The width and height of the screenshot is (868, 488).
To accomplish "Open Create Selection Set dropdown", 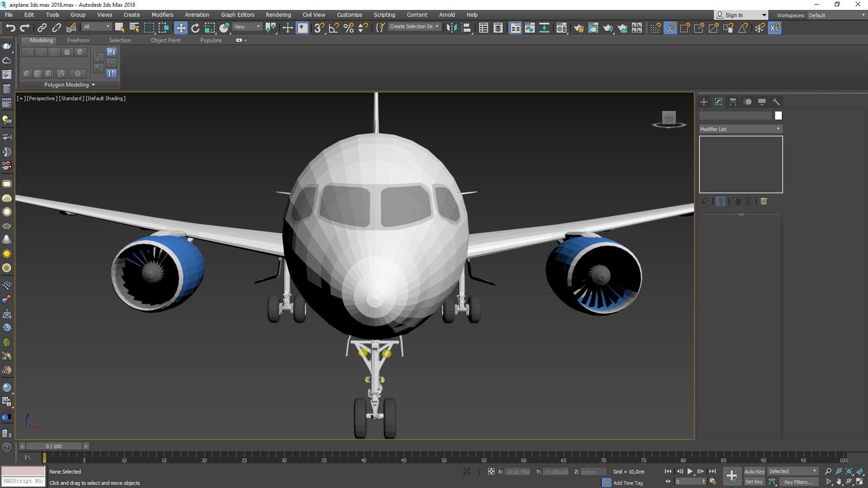I will click(x=414, y=27).
